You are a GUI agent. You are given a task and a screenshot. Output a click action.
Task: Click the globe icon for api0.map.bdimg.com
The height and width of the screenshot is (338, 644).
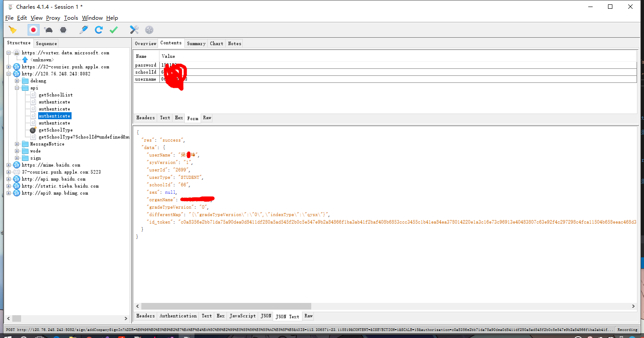pos(17,193)
